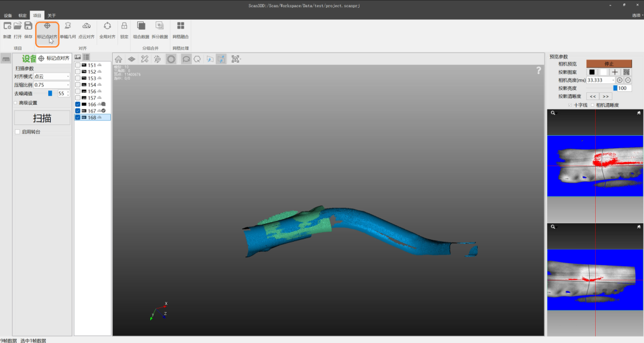Select 标记点对齐 marker alignment tool in ribbon
644x343 pixels.
pyautogui.click(x=47, y=30)
